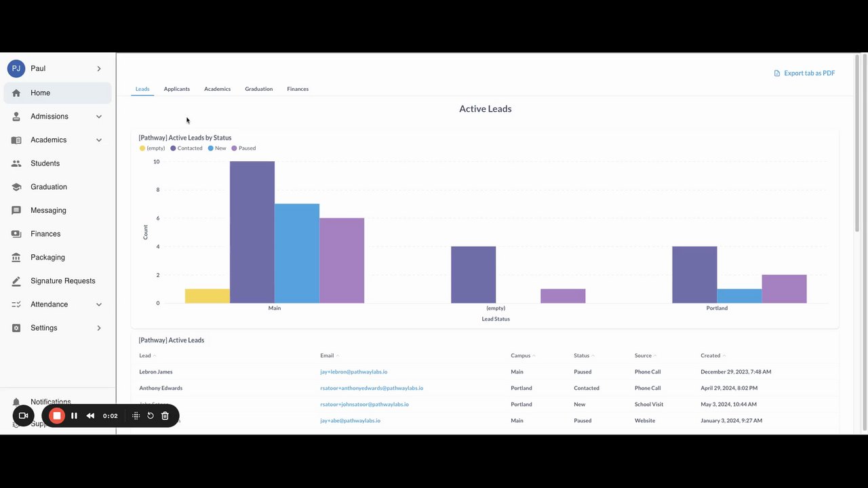Click the Students people icon
The image size is (868, 488).
(x=16, y=163)
